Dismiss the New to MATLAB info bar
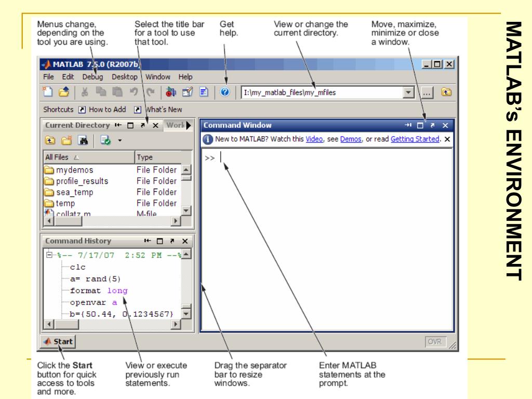The width and height of the screenshot is (532, 399). 447,139
